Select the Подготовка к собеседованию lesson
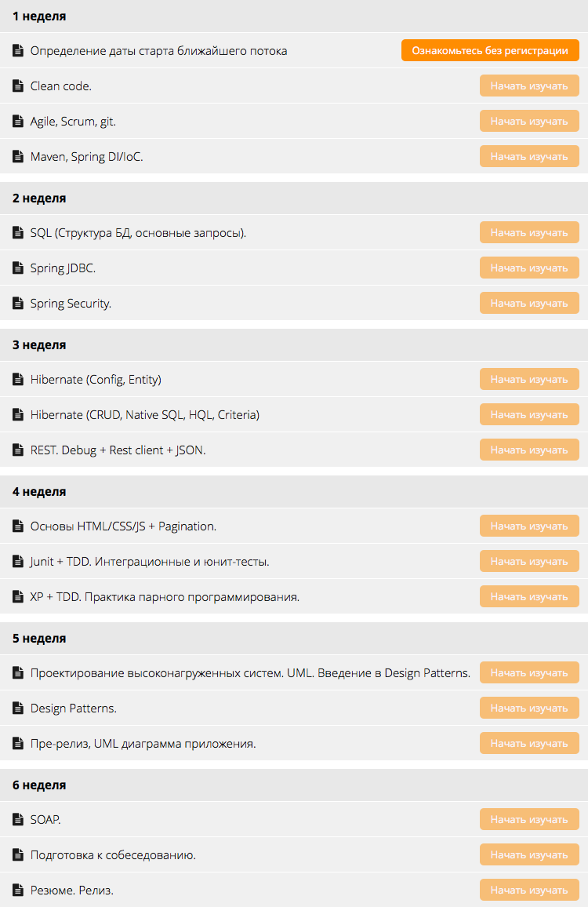 point(113,855)
